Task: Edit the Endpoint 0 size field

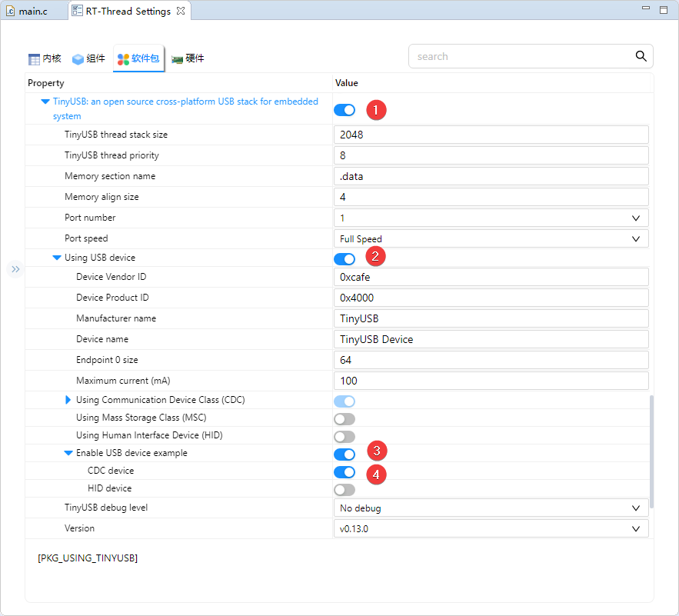Action: tap(491, 360)
